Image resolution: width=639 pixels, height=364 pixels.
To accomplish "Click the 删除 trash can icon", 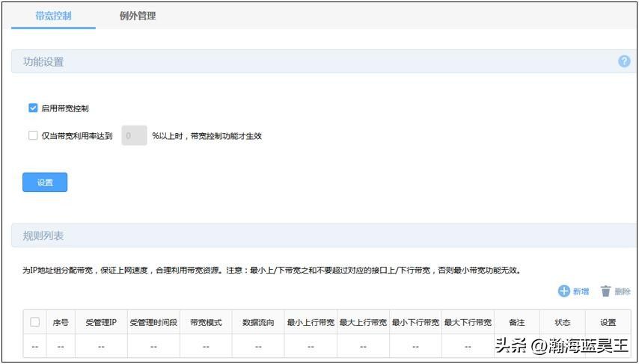I will (x=605, y=291).
